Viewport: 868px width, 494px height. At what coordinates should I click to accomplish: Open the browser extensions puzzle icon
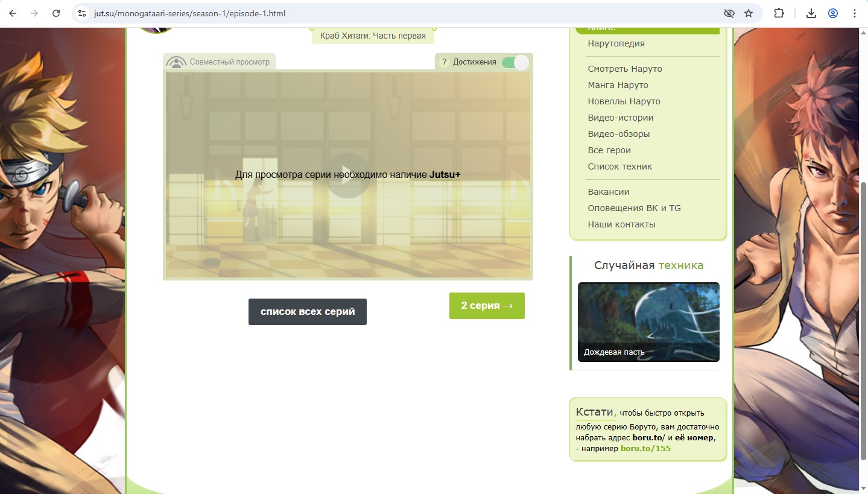(779, 13)
